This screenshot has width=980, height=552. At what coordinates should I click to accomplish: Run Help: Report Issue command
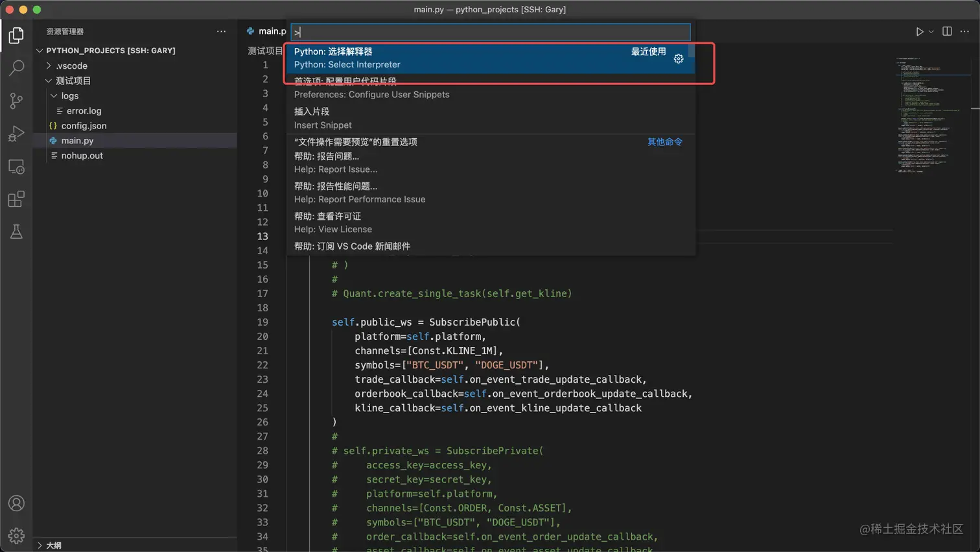point(490,163)
